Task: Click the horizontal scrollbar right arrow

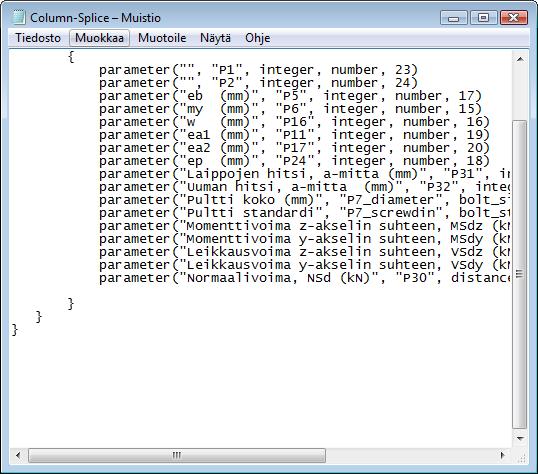Action: 503,455
